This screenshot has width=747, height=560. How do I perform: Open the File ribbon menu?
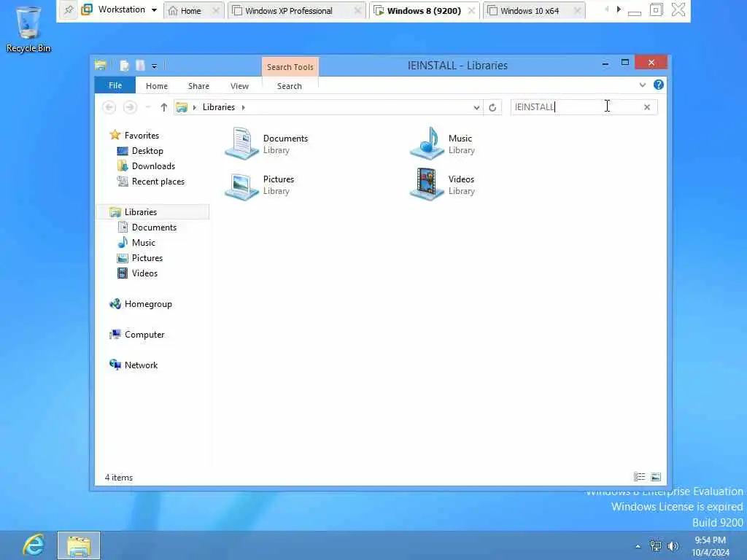click(x=115, y=85)
